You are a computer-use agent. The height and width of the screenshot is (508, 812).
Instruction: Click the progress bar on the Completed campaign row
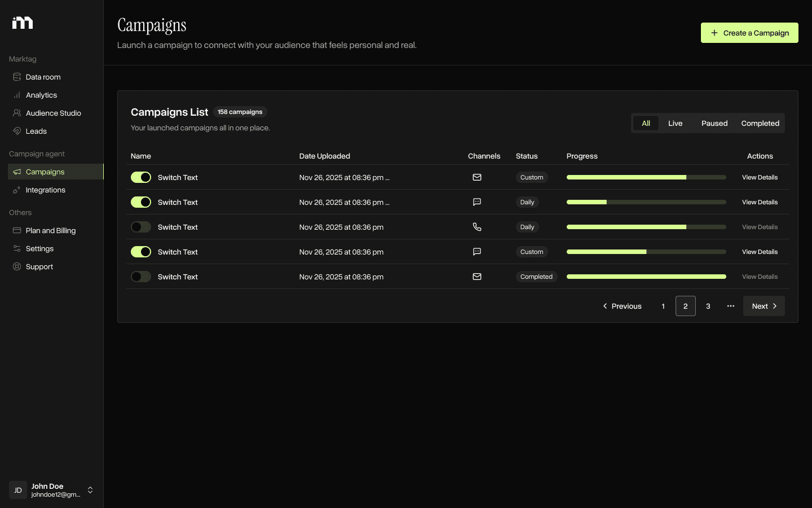tap(646, 277)
